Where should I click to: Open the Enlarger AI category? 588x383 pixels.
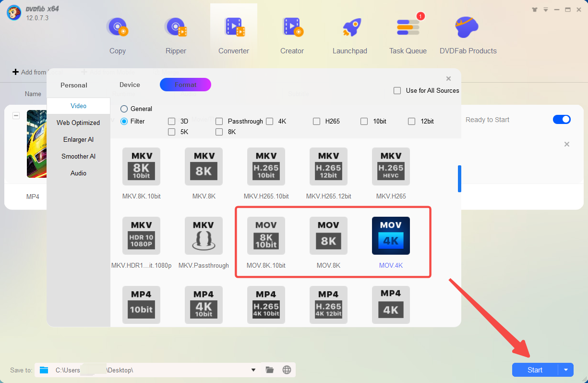pos(78,139)
